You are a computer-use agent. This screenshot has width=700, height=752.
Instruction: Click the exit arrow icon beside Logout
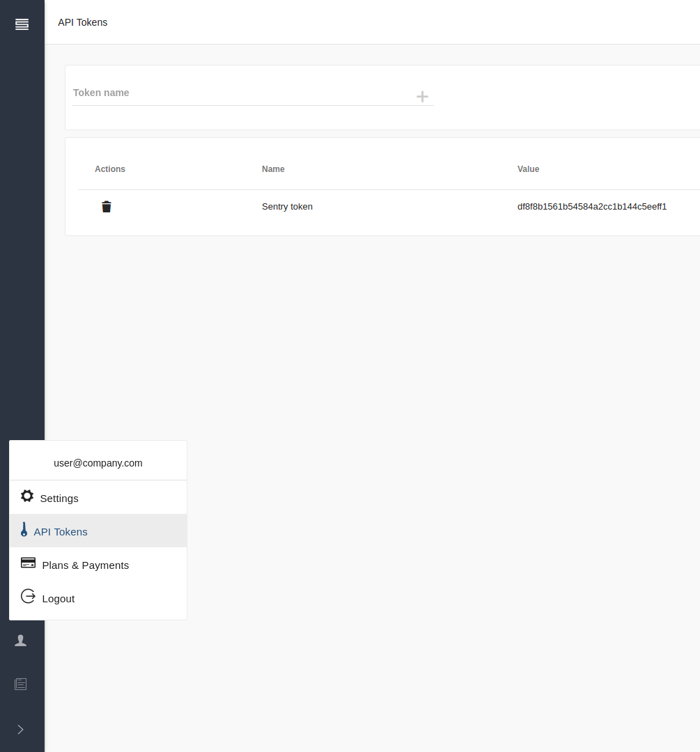click(28, 596)
